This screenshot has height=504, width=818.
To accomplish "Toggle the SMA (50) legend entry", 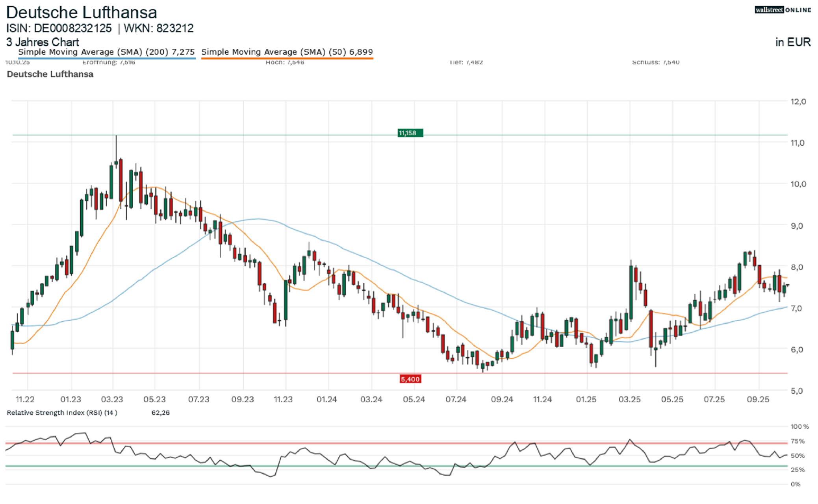I will [287, 52].
